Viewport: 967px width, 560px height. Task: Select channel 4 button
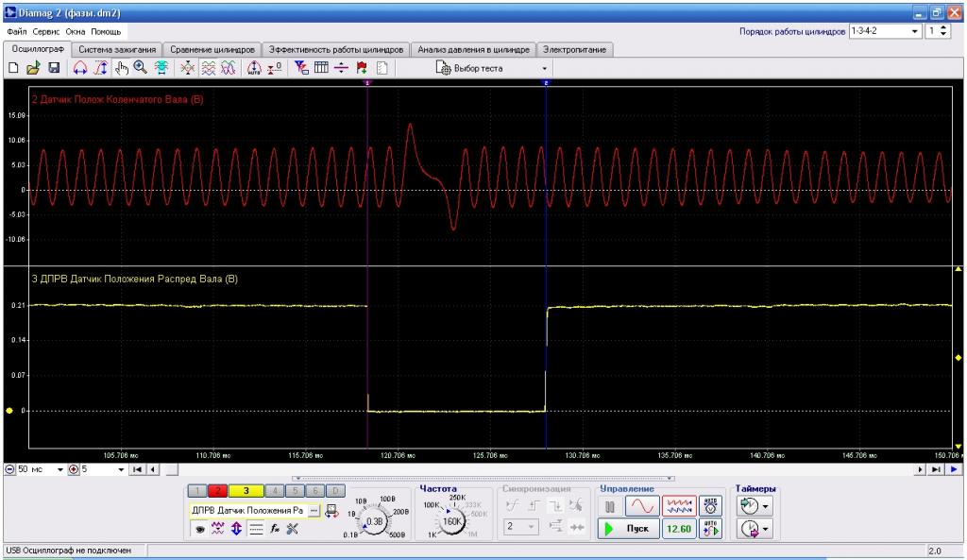(275, 491)
